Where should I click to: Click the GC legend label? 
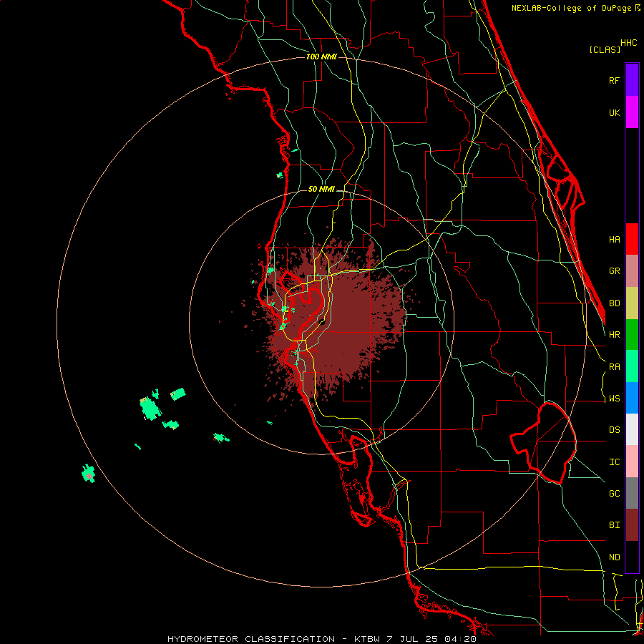coord(614,494)
